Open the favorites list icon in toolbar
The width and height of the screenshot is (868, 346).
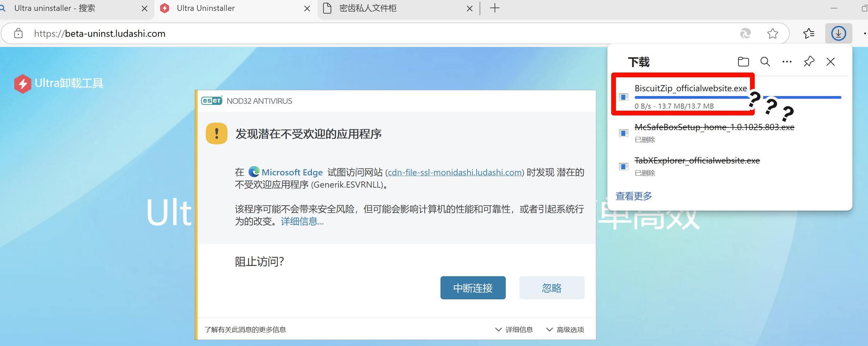809,33
